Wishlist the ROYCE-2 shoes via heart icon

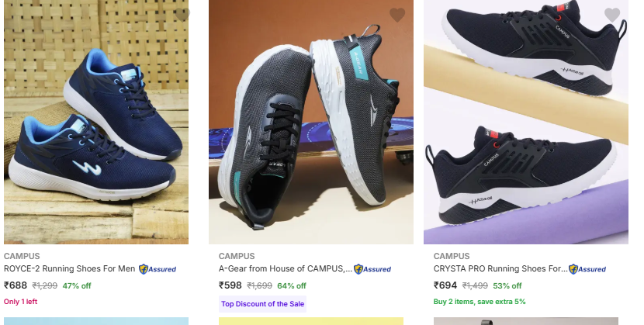coord(182,15)
